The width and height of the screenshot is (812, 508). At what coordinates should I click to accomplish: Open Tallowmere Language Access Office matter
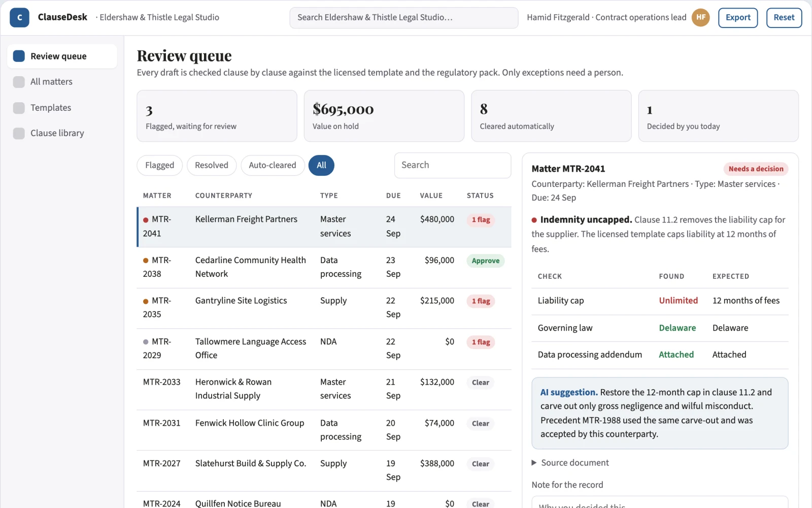coord(324,348)
